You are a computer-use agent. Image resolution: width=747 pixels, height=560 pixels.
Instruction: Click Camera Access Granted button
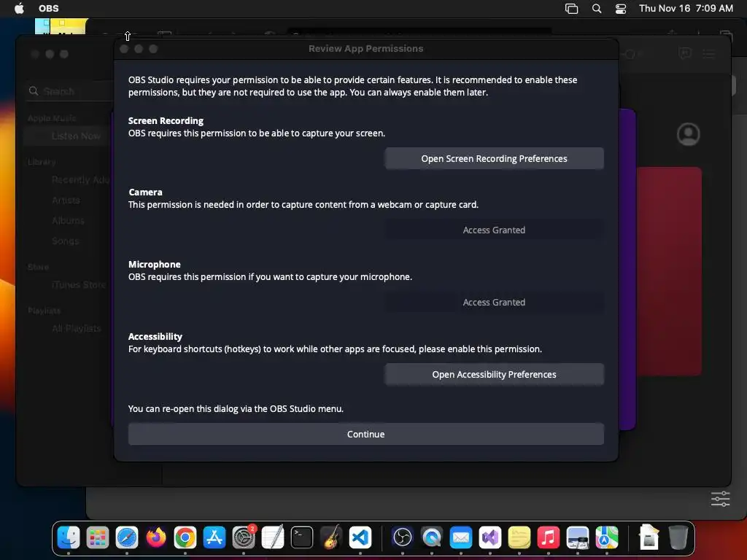[494, 230]
